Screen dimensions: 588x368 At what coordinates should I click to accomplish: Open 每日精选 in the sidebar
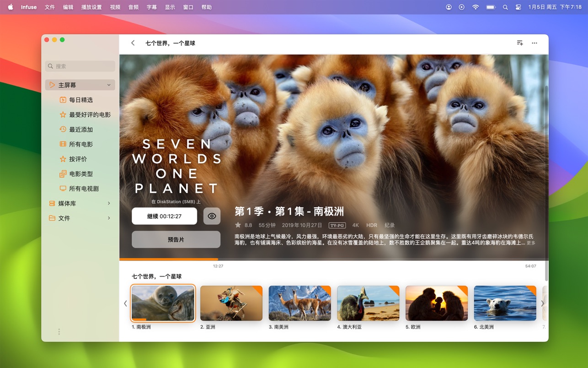[81, 100]
